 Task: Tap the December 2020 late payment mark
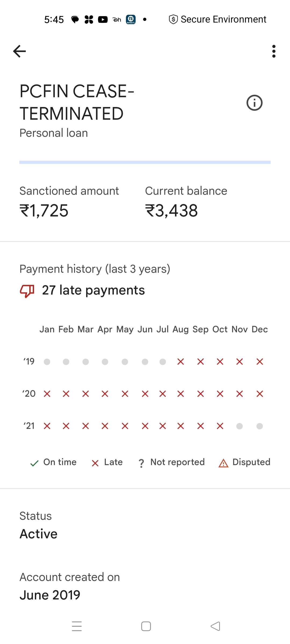click(260, 394)
